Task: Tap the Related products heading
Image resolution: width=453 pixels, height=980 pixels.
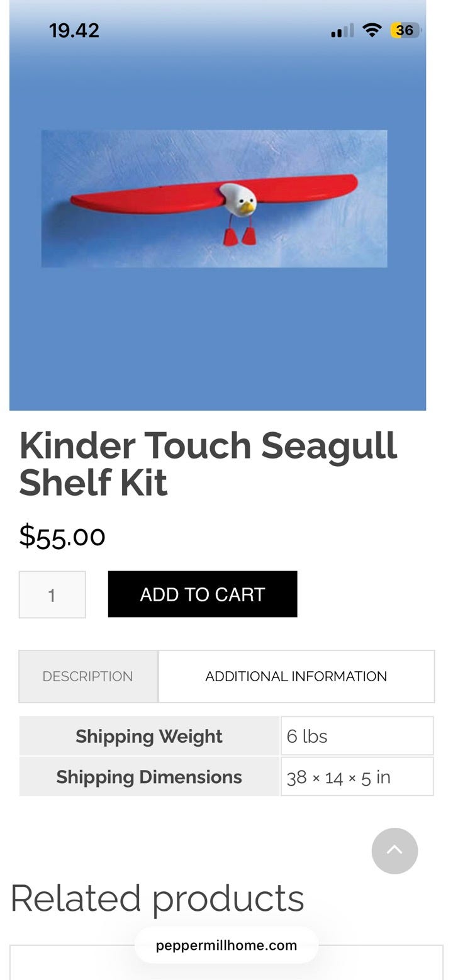Action: click(157, 898)
